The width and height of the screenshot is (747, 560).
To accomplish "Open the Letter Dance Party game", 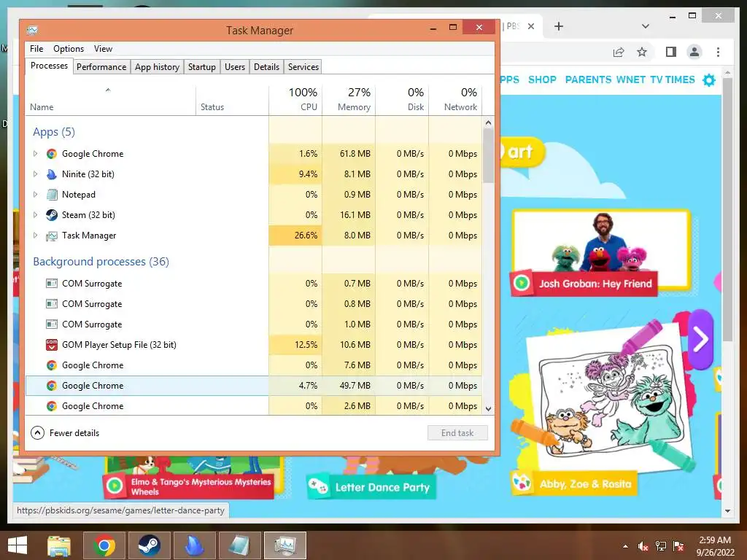I will point(371,486).
